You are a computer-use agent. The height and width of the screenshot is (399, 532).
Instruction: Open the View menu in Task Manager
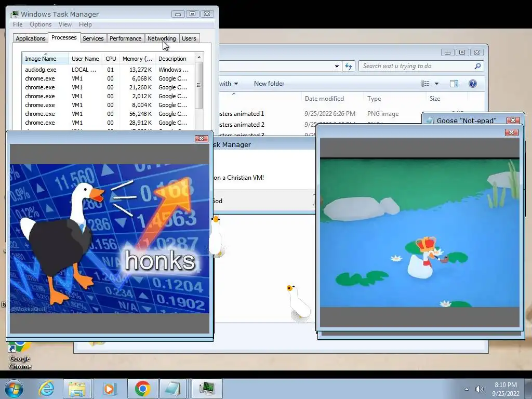click(x=65, y=24)
